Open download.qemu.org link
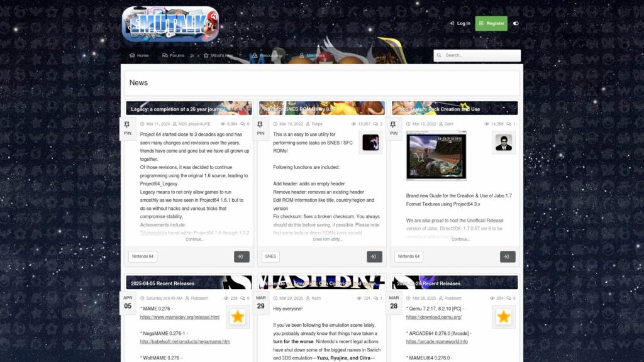 pos(434,317)
